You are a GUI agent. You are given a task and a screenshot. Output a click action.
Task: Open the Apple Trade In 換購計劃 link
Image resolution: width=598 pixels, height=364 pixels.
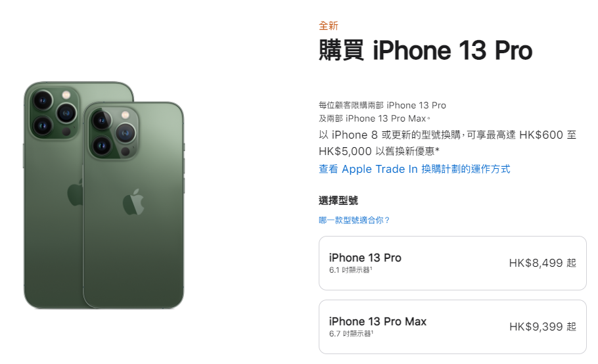point(414,169)
